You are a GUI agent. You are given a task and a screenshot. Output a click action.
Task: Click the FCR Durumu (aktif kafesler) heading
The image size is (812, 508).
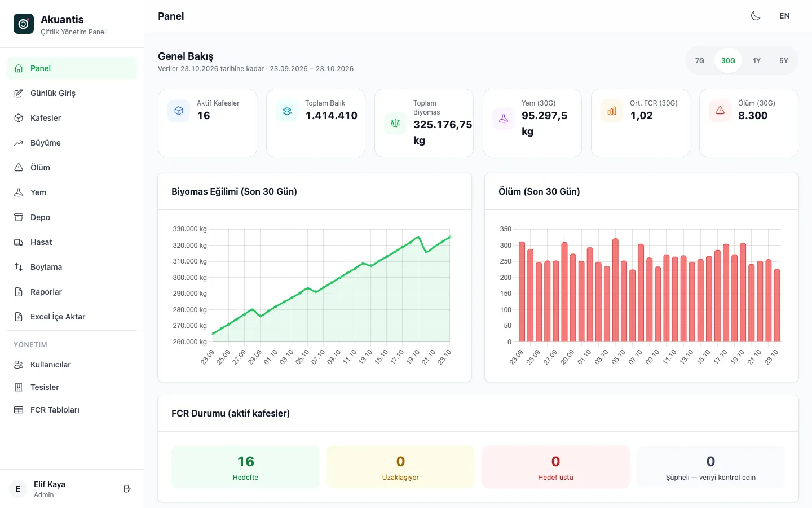(x=231, y=413)
